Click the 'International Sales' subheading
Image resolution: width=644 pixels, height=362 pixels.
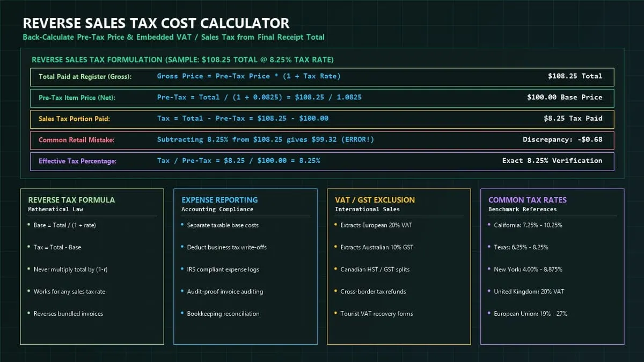tap(367, 209)
